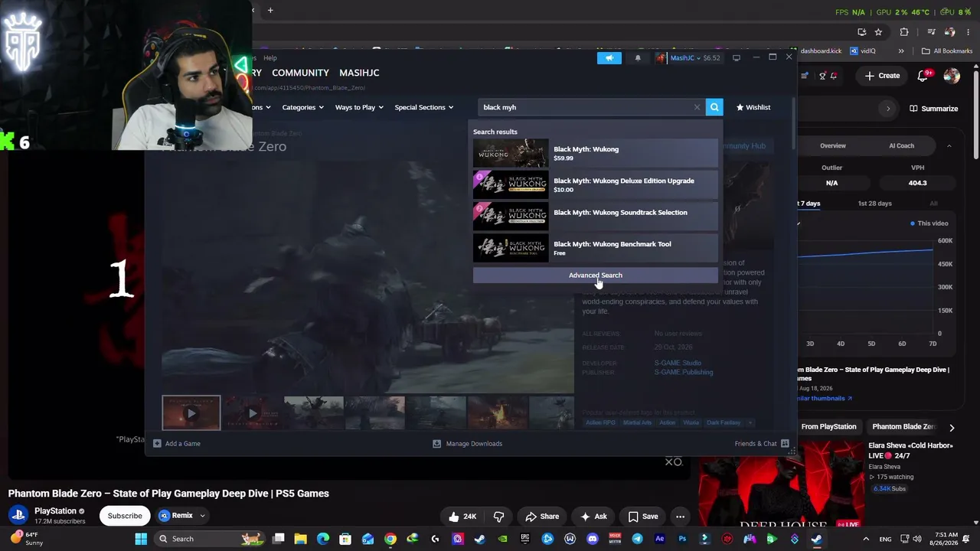980x551 pixels.
Task: Click the Remix button
Action: pos(175,516)
